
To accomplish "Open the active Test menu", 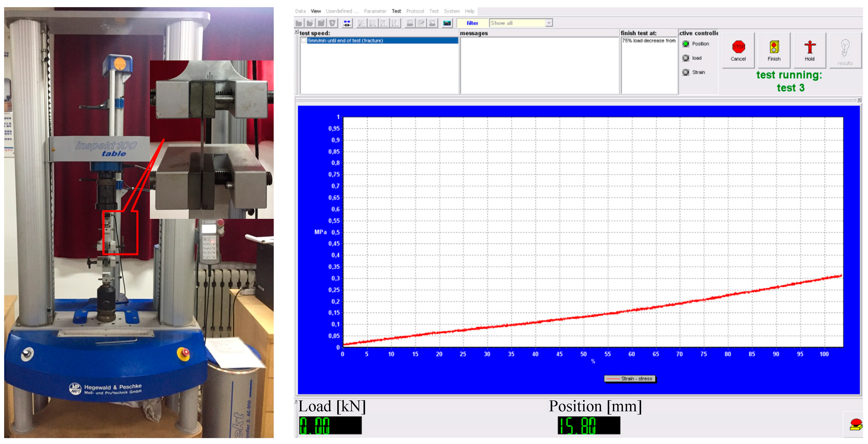I will [x=396, y=11].
